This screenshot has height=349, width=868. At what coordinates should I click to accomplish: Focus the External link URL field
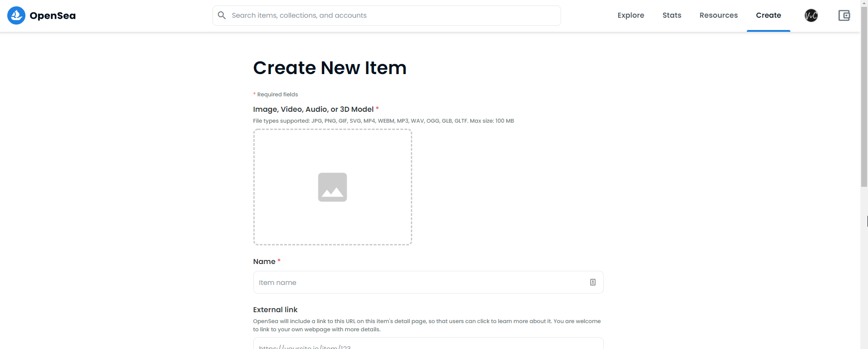(428, 344)
